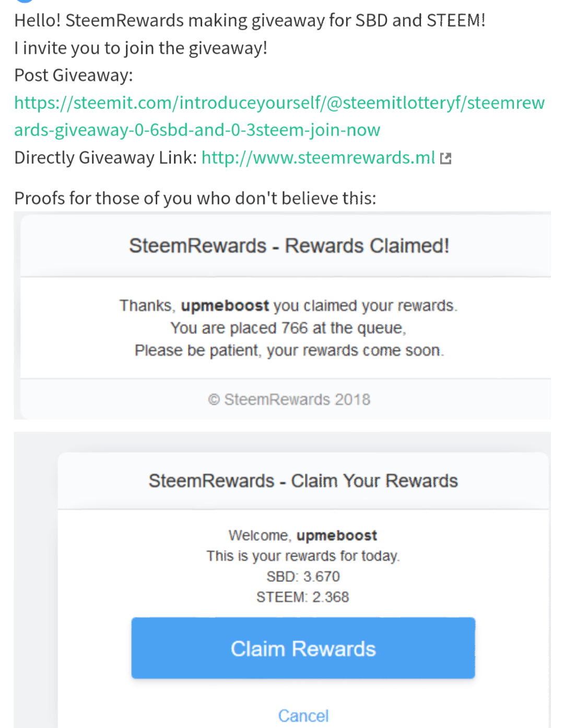Click the 'placed 766 at the queue' line

[x=288, y=328]
